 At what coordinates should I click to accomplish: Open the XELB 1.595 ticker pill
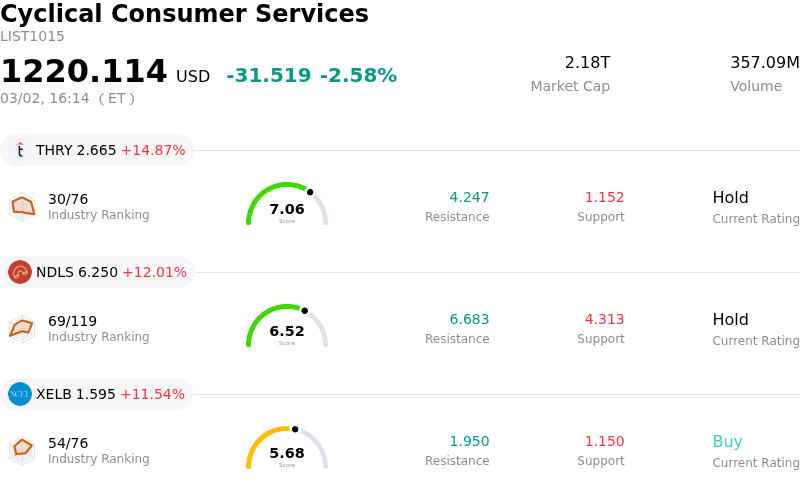[97, 394]
